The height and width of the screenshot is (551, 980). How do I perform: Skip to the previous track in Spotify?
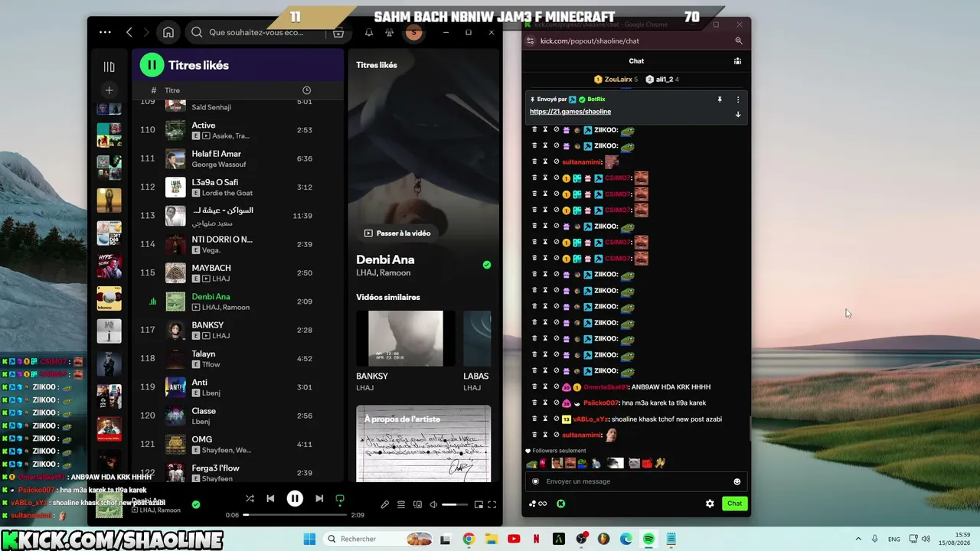pos(270,498)
